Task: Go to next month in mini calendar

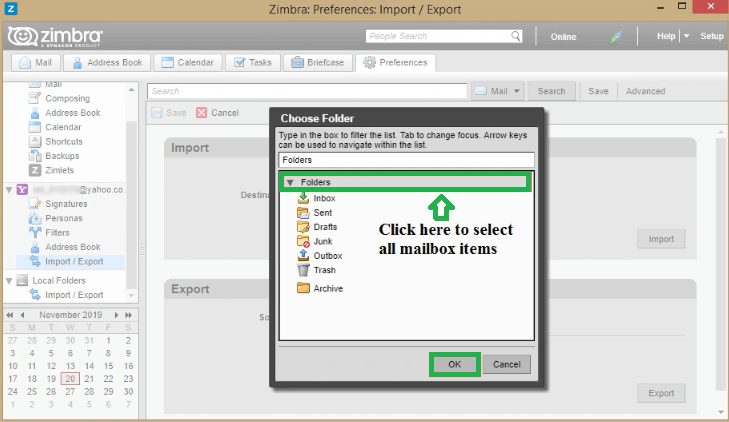Action: pos(116,315)
